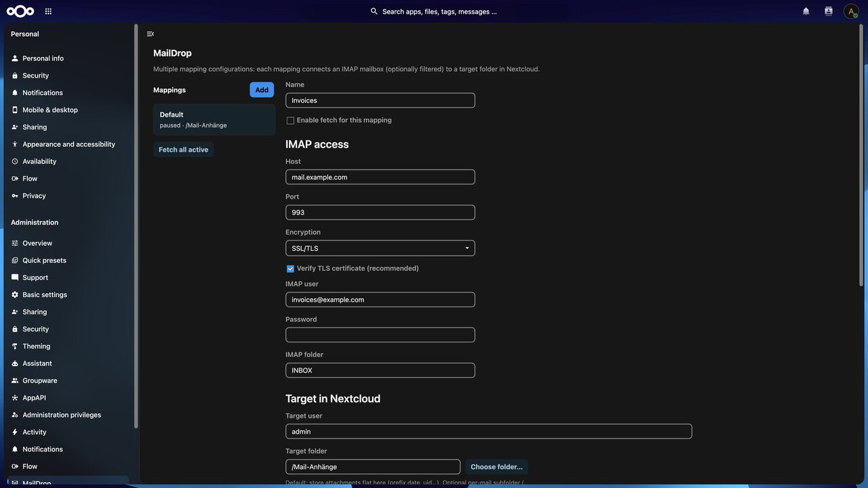
Task: Click the Basic settings gear icon
Action: [15, 295]
